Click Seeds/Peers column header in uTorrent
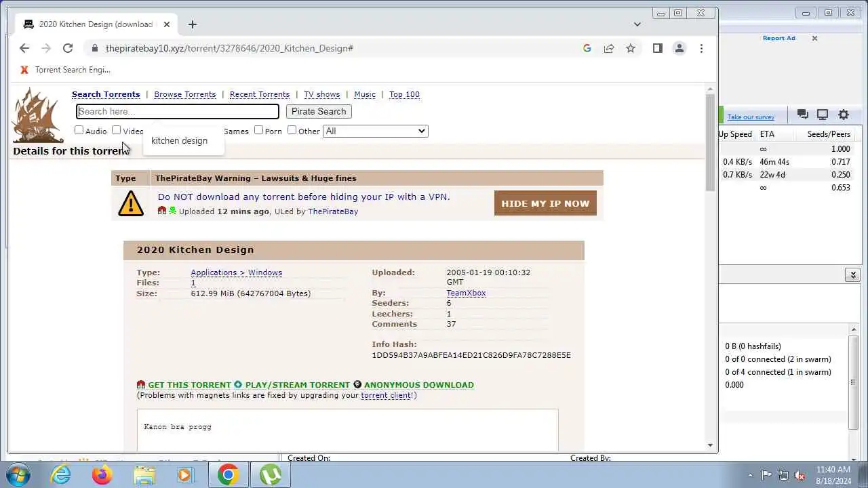 [829, 134]
